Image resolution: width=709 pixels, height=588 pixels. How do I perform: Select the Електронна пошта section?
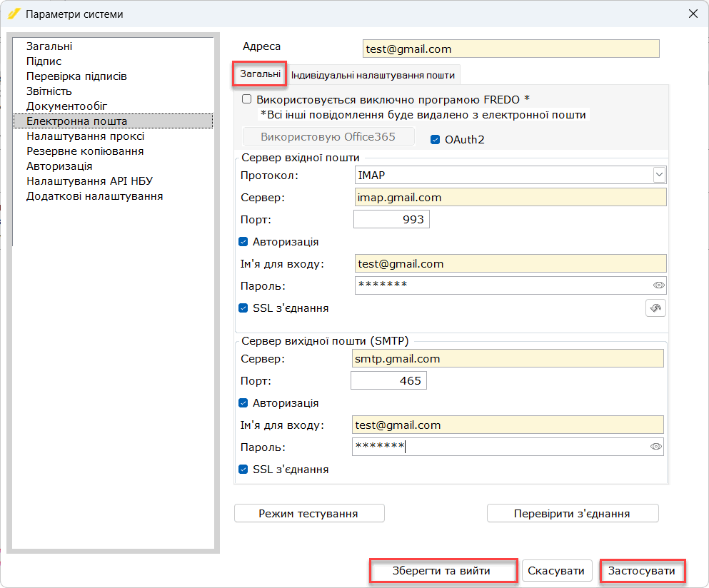click(x=113, y=121)
